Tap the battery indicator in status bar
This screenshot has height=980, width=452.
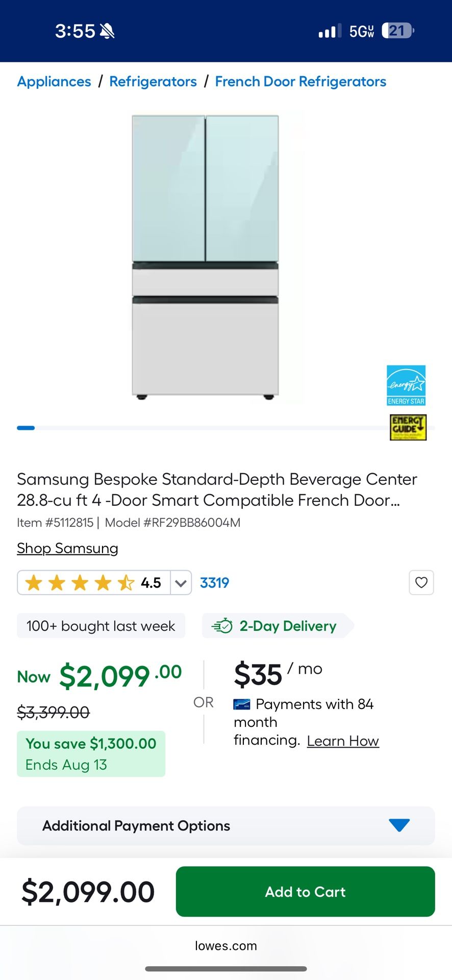pos(397,31)
